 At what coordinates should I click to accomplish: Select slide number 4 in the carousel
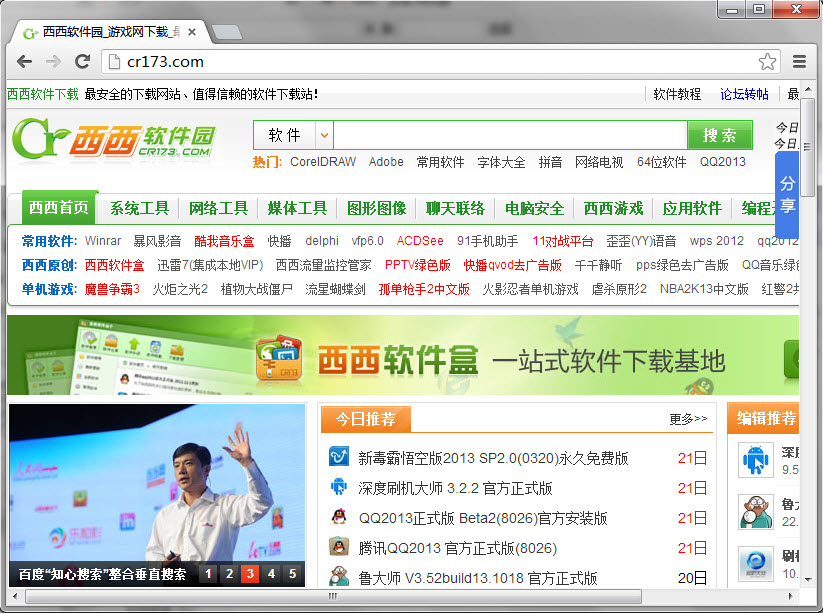pos(271,574)
